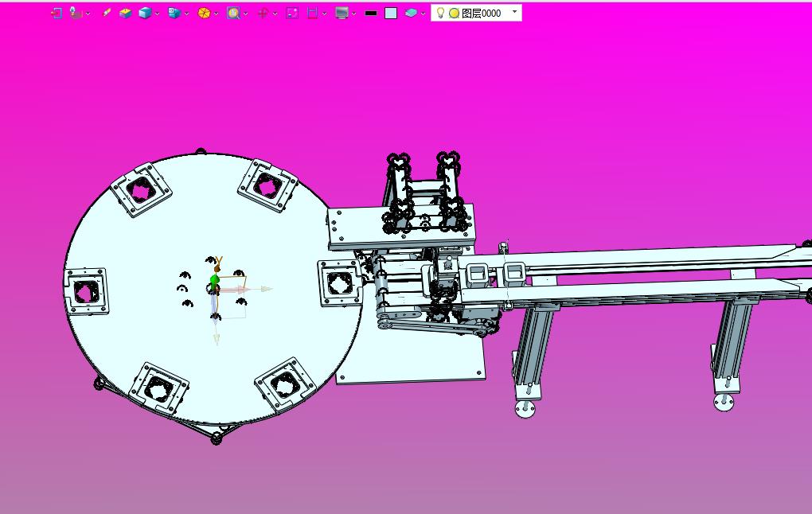Expand the orange mesh icon dropdown

[216, 14]
